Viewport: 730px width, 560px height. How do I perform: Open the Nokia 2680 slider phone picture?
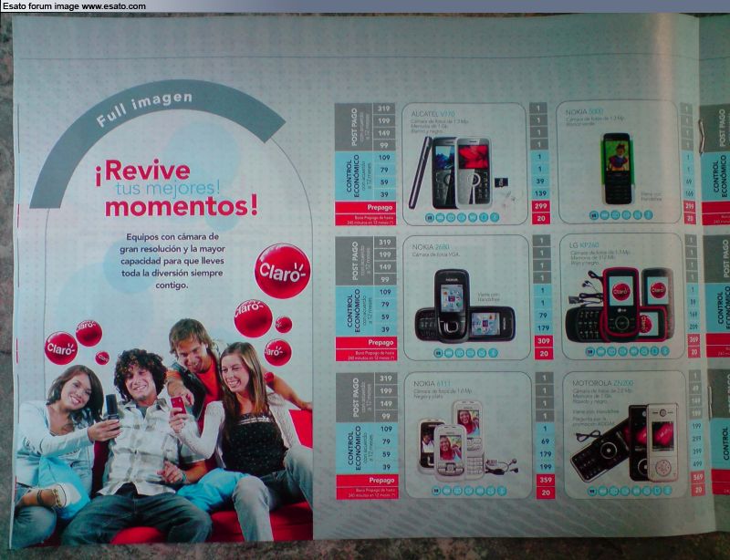(464, 306)
